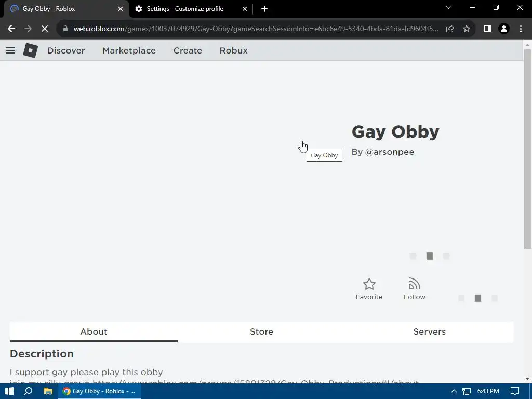Open the Windows notification center
Image resolution: width=532 pixels, height=399 pixels.
(515, 391)
